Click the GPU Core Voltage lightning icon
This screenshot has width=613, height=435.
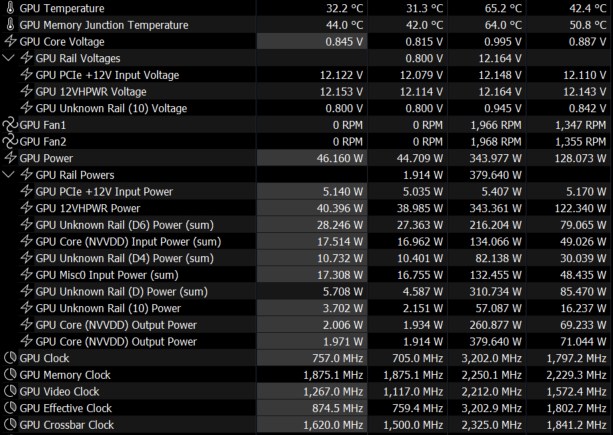pos(11,41)
